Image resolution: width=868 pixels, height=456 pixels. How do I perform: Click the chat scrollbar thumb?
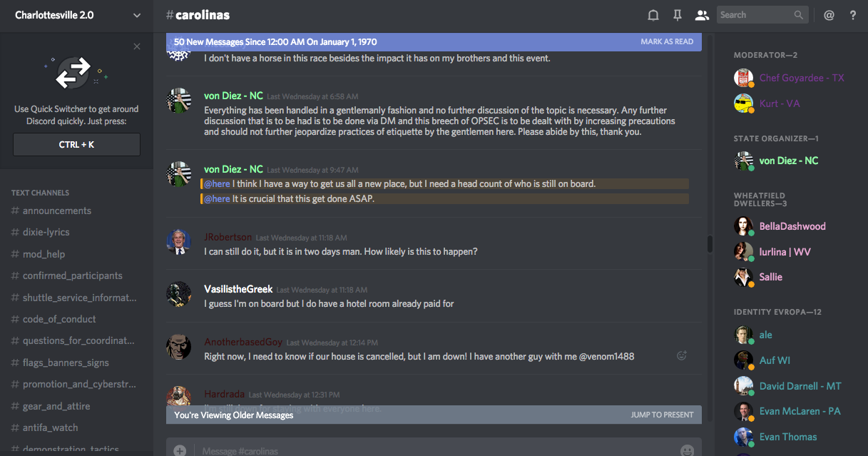point(710,244)
